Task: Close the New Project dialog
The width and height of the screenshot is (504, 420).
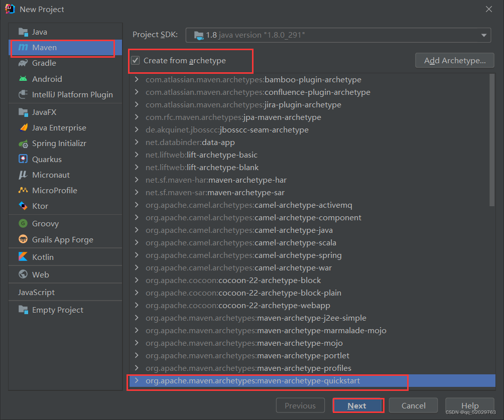Action: pyautogui.click(x=489, y=10)
